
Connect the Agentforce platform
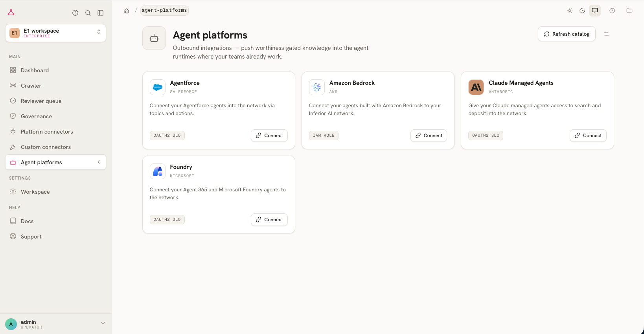coord(269,136)
